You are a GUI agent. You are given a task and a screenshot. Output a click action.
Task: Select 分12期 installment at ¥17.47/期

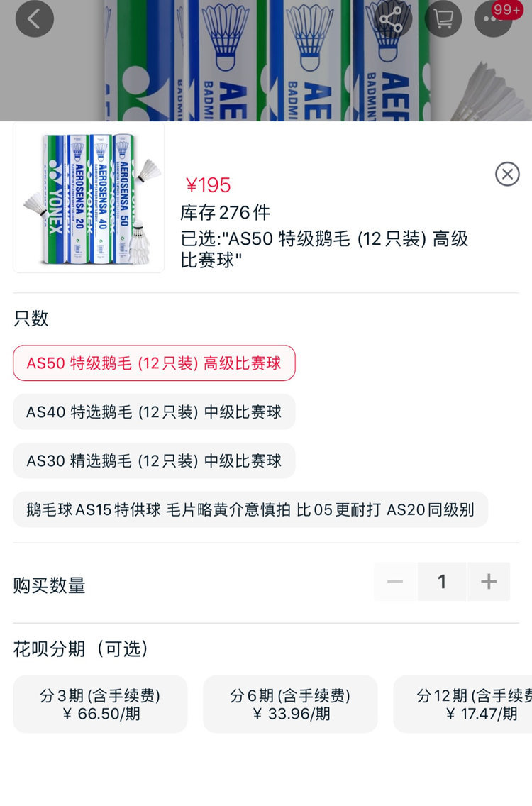468,704
